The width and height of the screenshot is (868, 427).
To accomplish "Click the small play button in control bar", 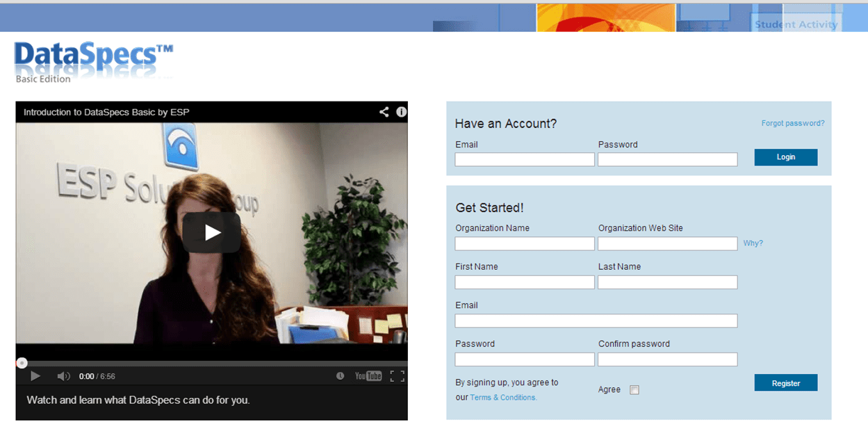I will [35, 376].
